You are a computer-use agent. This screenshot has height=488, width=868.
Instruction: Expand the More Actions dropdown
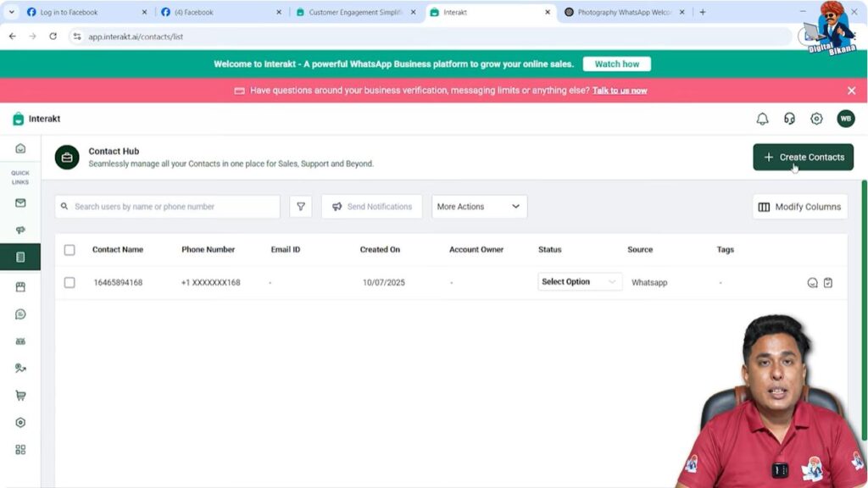(478, 206)
